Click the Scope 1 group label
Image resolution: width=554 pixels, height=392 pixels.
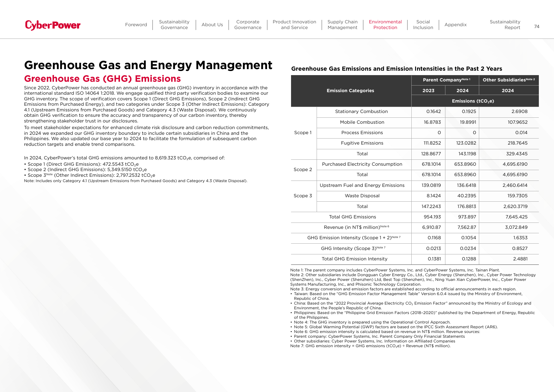pos(303,133)
